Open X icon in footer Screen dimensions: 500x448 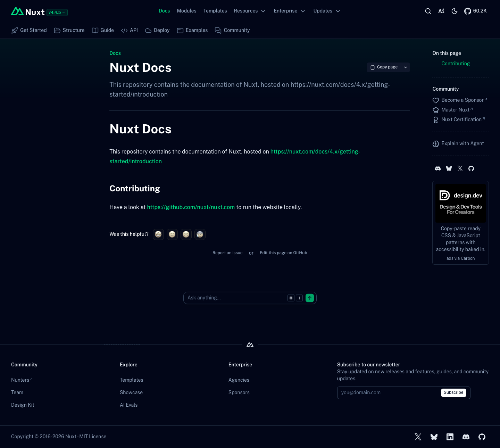[418, 437]
